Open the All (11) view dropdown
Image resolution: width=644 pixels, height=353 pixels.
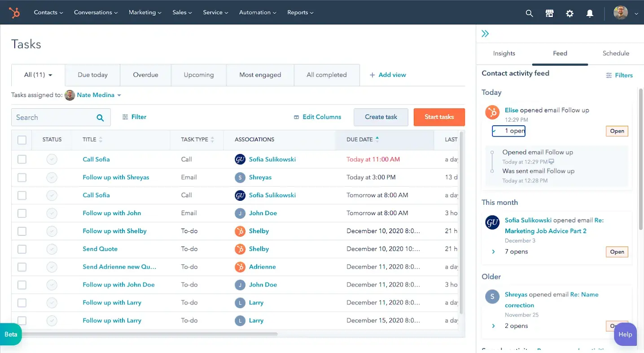pyautogui.click(x=37, y=75)
